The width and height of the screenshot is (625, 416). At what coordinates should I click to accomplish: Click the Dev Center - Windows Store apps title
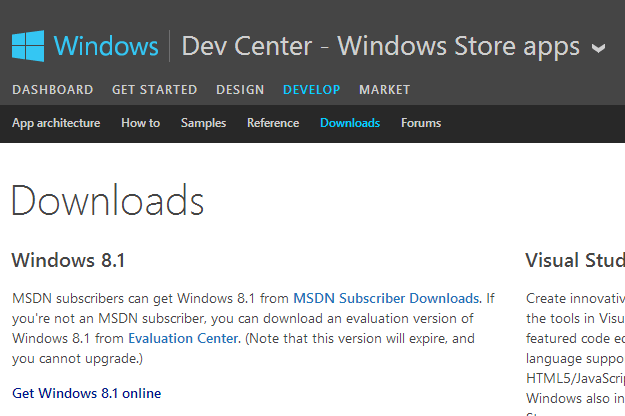coord(381,46)
